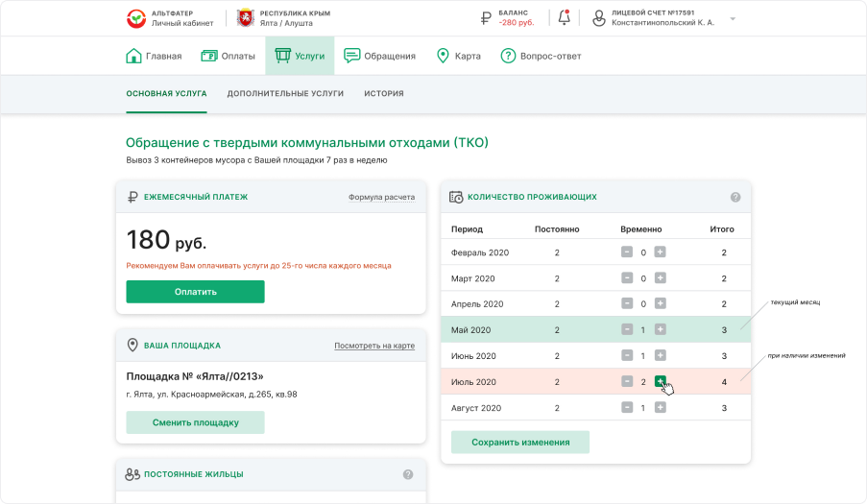Go to Главная home tab
The image size is (867, 504).
point(154,56)
